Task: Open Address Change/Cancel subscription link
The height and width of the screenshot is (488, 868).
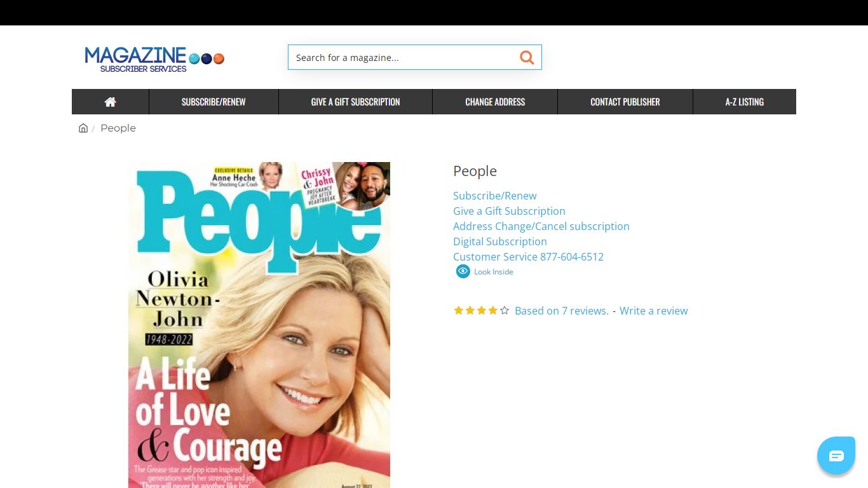Action: point(541,226)
